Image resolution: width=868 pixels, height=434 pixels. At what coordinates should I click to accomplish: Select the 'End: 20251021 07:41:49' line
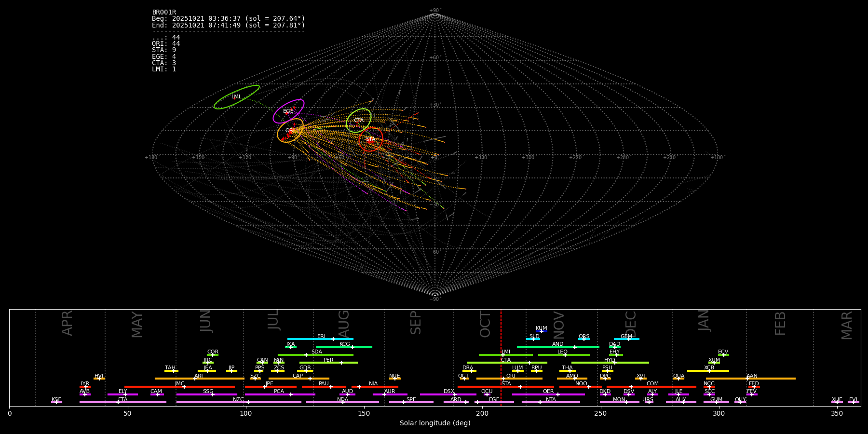pos(229,25)
